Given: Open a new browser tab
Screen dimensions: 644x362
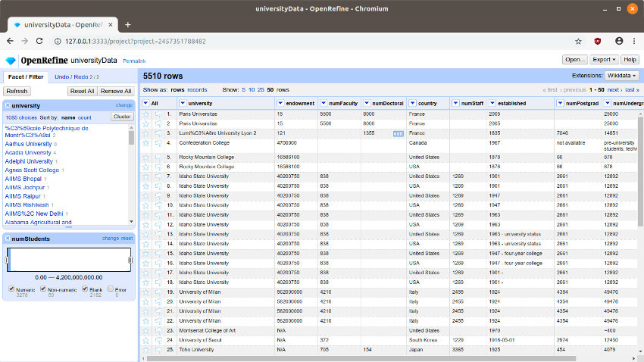Looking at the screenshot, I should point(127,24).
